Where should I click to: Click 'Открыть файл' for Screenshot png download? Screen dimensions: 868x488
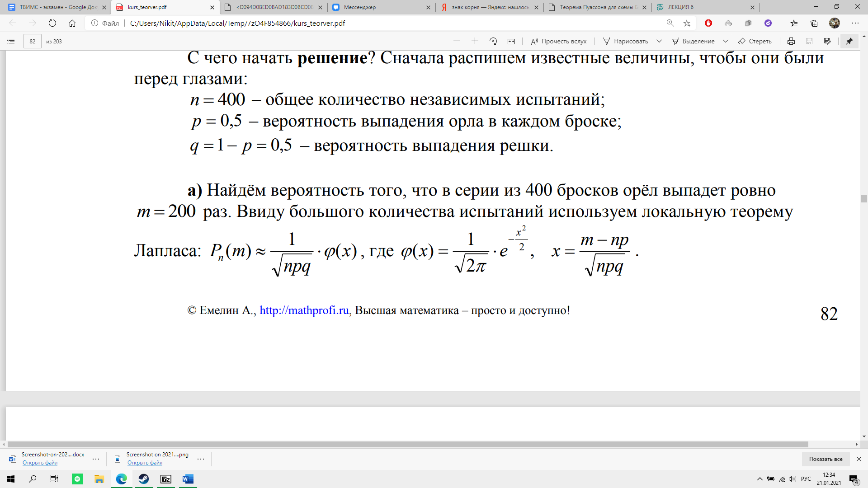(145, 463)
